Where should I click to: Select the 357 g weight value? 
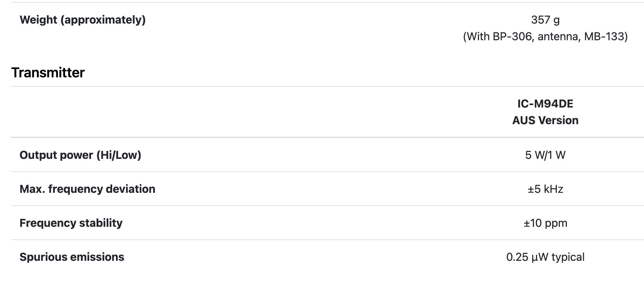545,20
